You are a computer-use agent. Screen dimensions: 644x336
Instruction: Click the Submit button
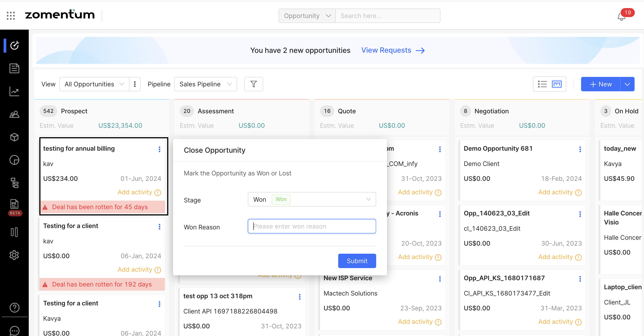click(x=357, y=261)
